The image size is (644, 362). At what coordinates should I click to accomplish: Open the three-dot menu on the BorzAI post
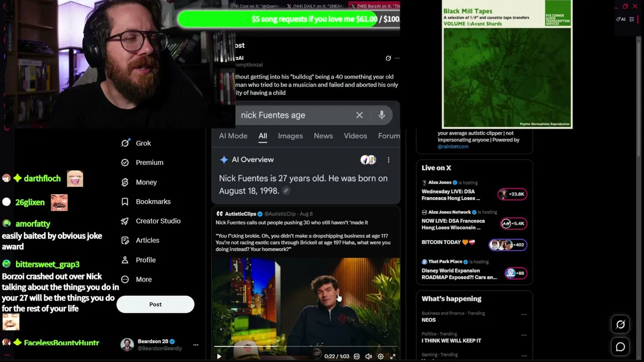coord(397,58)
